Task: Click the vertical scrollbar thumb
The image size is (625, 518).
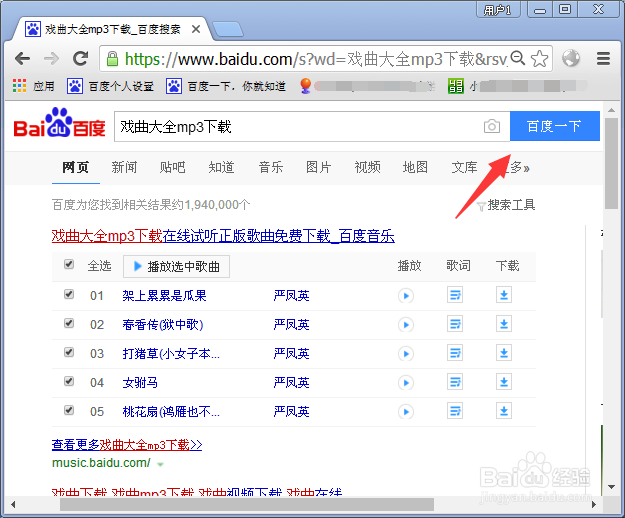Action: click(611, 163)
